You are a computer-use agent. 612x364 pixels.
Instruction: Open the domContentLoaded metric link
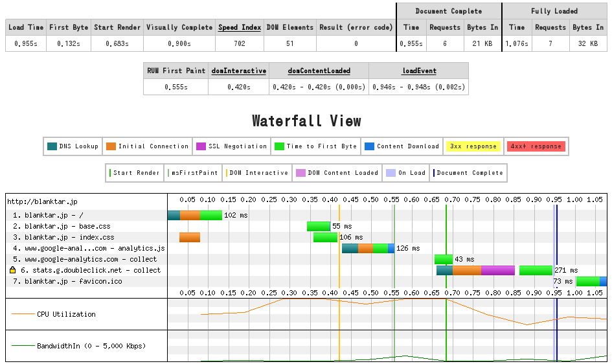pyautogui.click(x=319, y=71)
